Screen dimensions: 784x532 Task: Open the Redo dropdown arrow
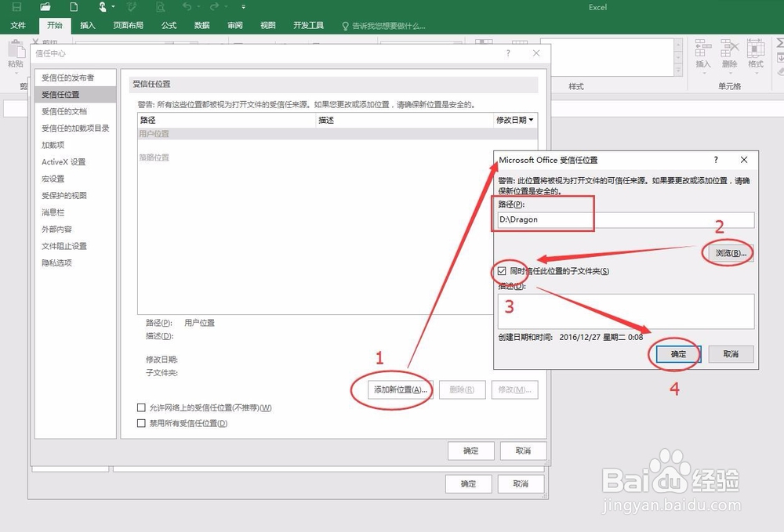227,7
